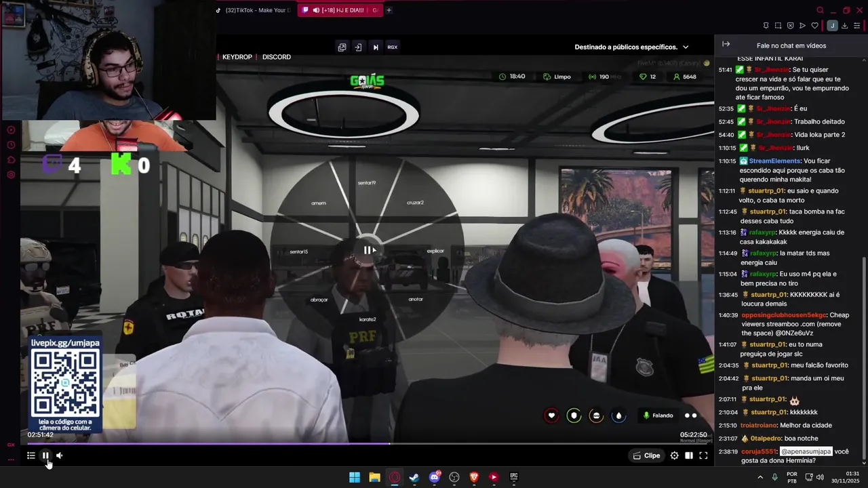The width and height of the screenshot is (868, 488).
Task: Open browser downloads icon
Action: (x=844, y=26)
